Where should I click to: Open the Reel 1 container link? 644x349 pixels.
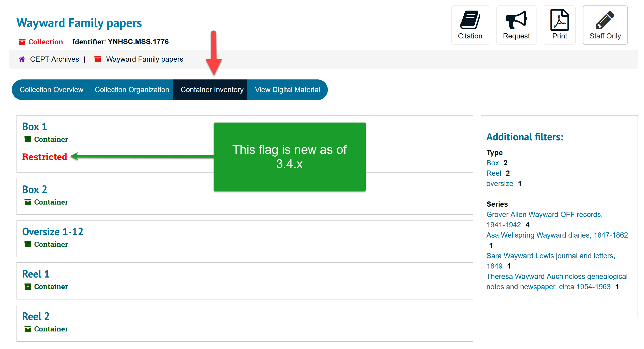click(x=36, y=274)
